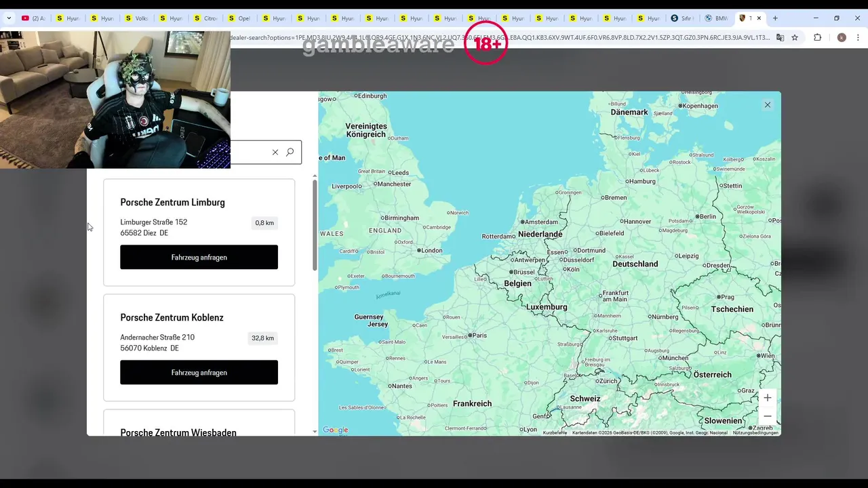Open the Chrome three-dot menu
The image size is (868, 488).
858,37
